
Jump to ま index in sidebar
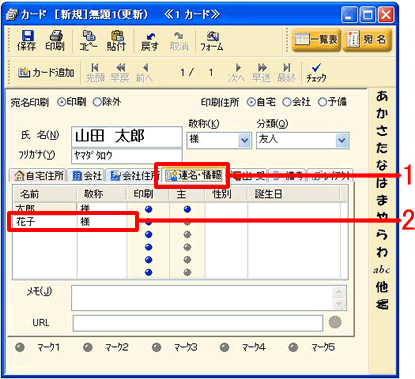[x=382, y=200]
